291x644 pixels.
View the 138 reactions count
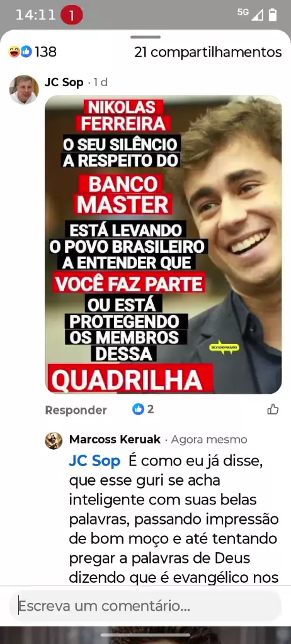coord(45,52)
